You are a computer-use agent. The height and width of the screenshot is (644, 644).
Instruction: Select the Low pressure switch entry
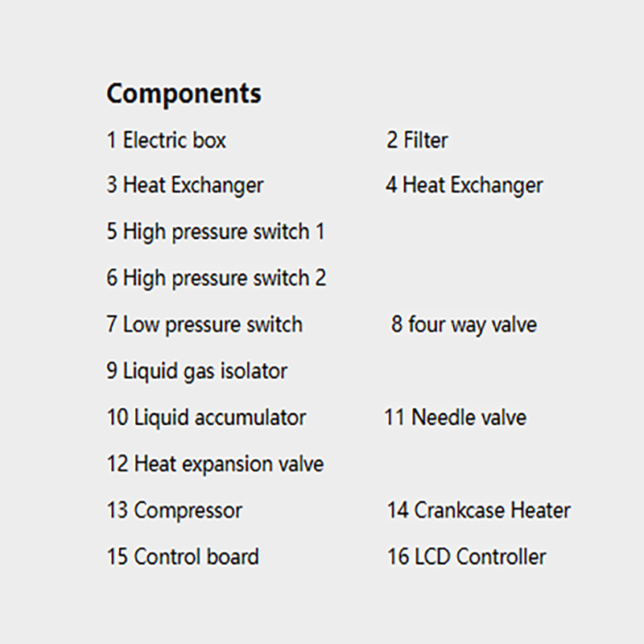coord(204,325)
